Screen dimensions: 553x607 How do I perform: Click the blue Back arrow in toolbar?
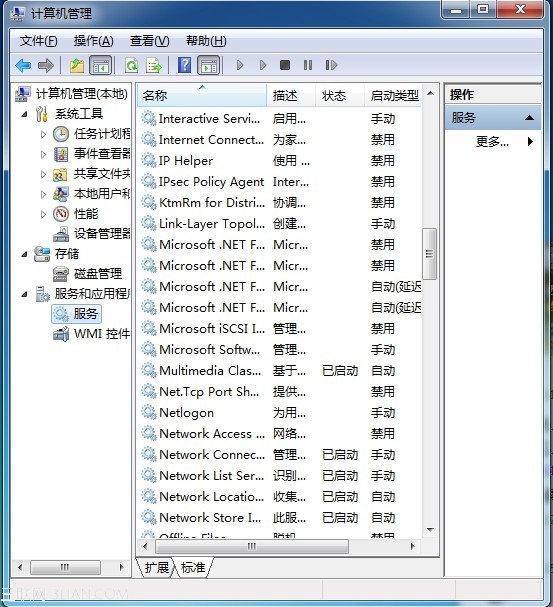23,65
